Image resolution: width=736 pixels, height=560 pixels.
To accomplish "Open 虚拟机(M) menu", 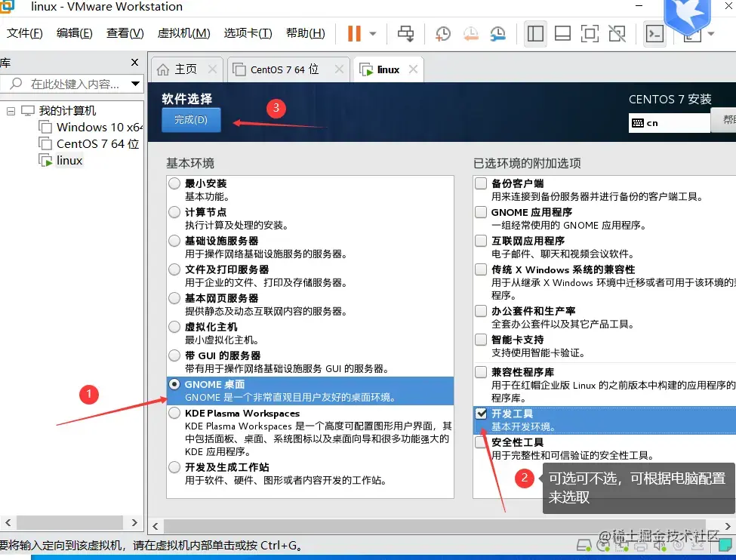I will coord(183,33).
